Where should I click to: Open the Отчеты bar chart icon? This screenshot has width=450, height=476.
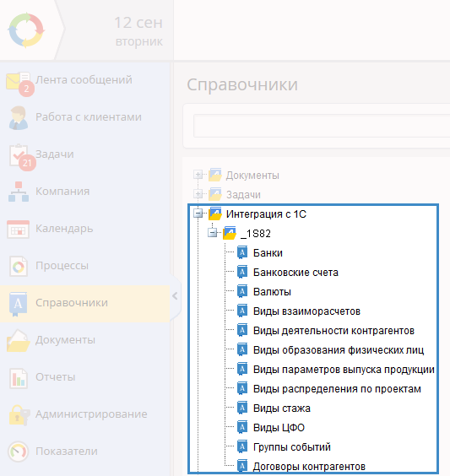19,378
